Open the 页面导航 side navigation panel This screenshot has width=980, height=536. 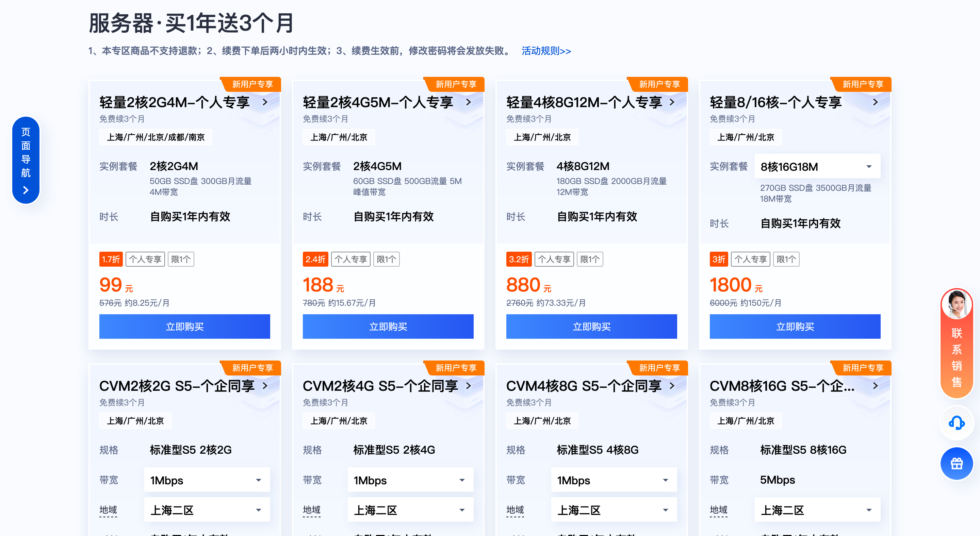[x=26, y=160]
